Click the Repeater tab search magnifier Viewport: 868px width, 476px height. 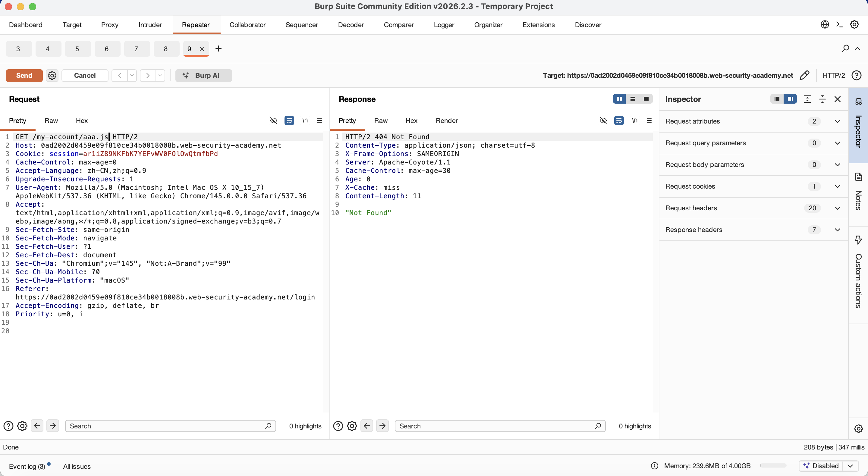click(x=845, y=49)
